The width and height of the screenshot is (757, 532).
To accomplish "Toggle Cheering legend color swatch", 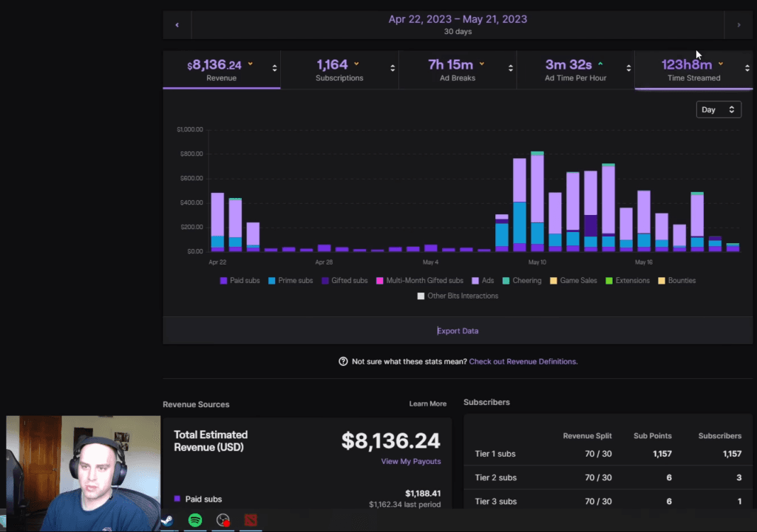I will (x=506, y=281).
